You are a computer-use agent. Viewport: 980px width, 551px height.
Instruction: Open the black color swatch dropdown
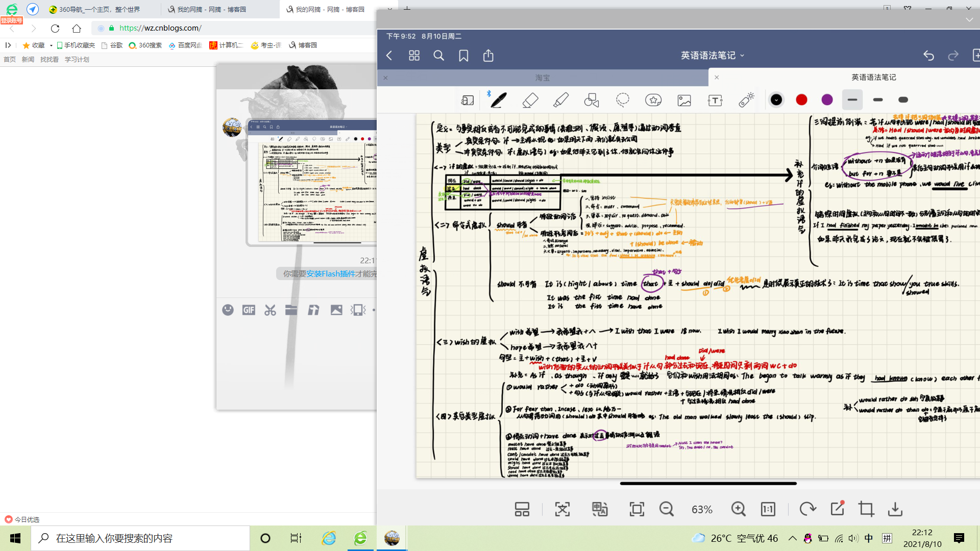(776, 100)
